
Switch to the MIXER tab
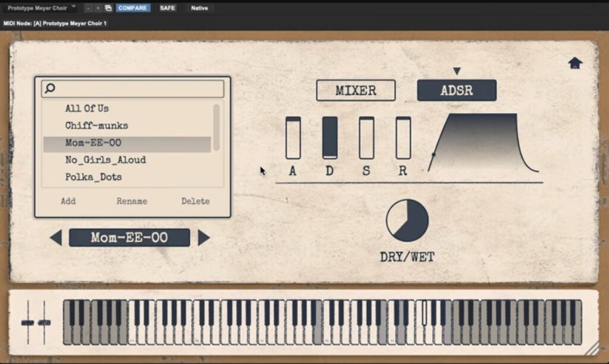(x=356, y=90)
